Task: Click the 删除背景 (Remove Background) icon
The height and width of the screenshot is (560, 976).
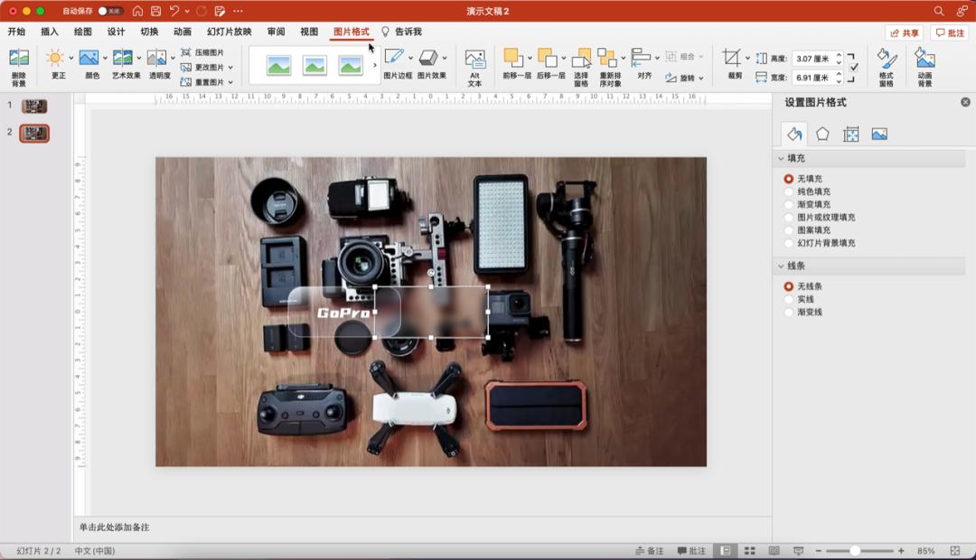Action: (18, 60)
